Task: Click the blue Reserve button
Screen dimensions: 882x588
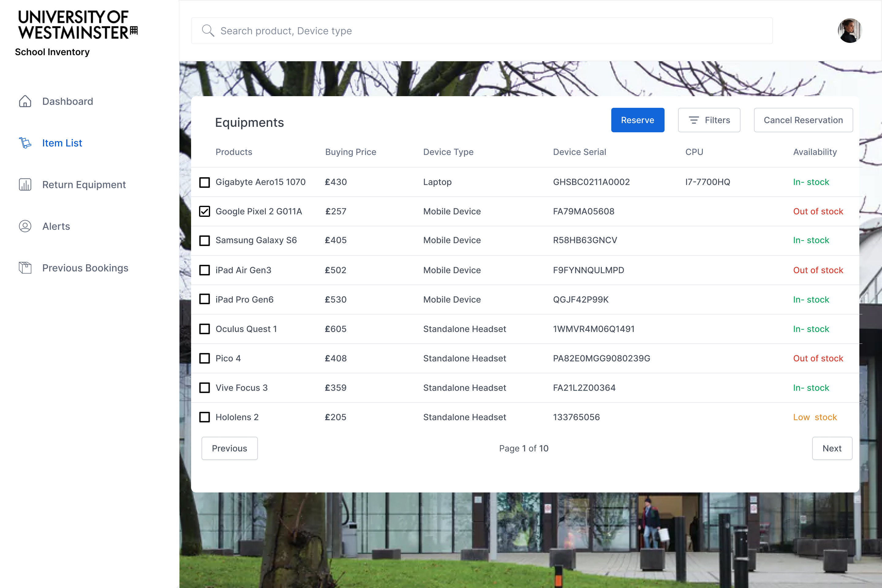Action: point(638,120)
